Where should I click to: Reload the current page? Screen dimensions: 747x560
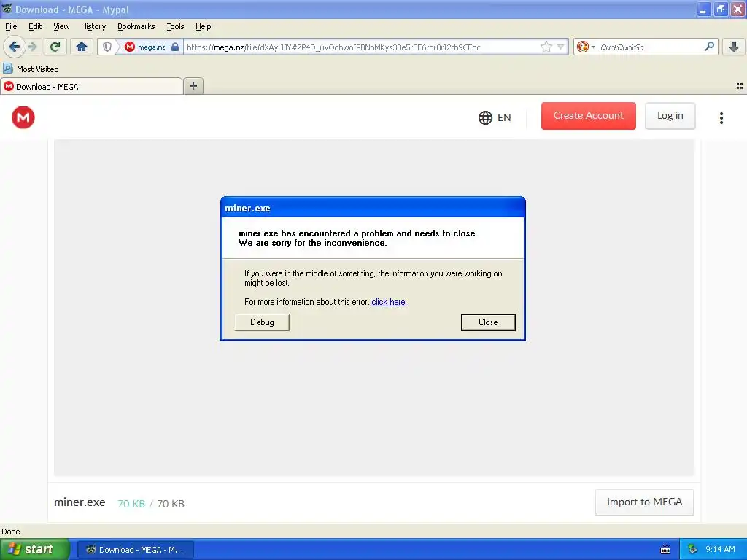[55, 47]
